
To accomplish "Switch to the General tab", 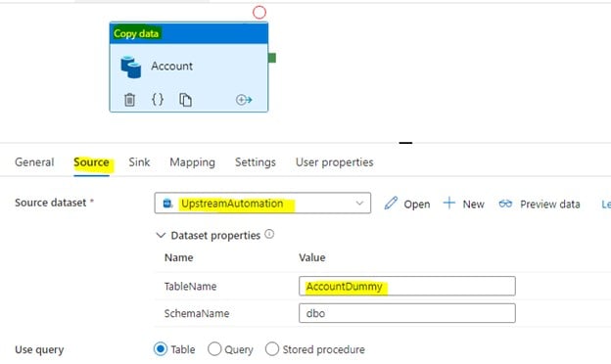I will (x=34, y=162).
